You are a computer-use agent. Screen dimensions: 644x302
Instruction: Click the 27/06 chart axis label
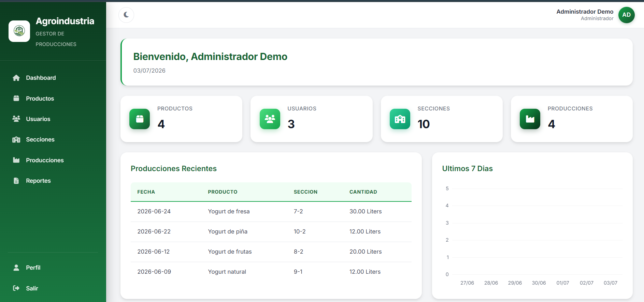(467, 283)
